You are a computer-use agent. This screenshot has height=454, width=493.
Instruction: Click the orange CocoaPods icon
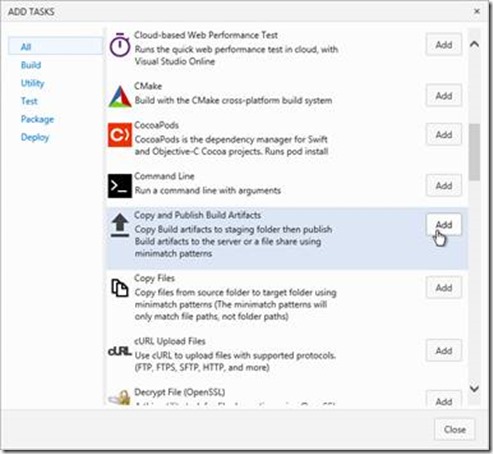(120, 135)
